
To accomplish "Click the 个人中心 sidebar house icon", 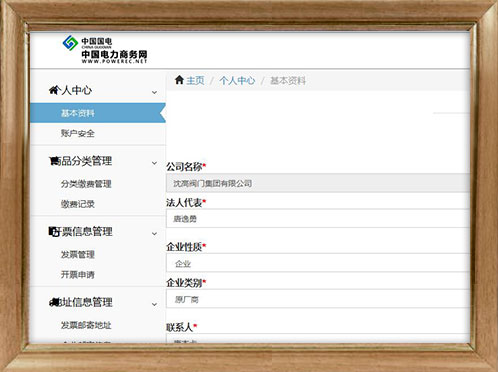I will (x=54, y=90).
